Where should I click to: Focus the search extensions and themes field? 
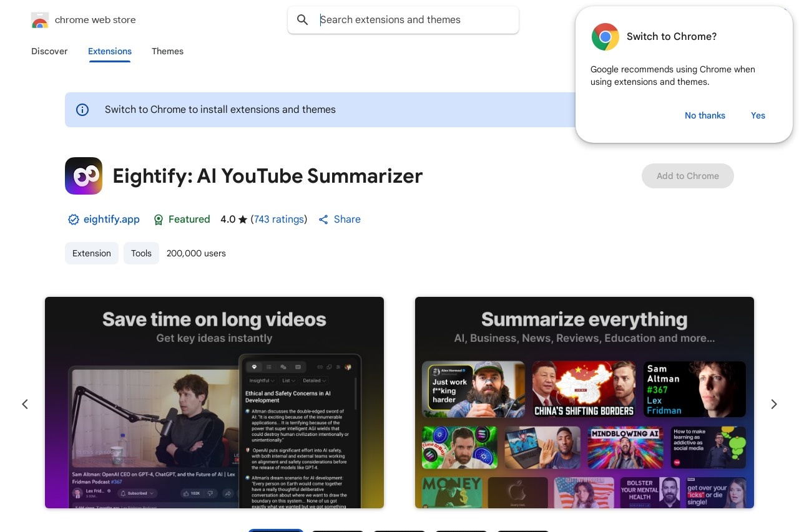(403, 20)
